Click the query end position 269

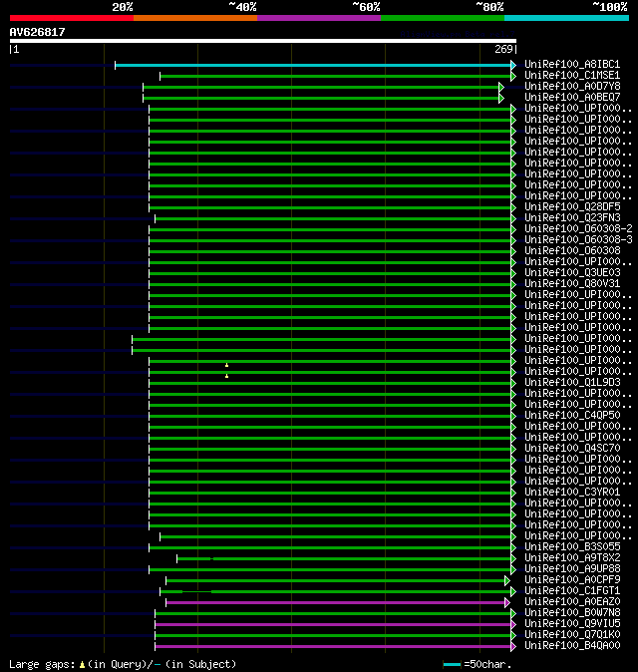[503, 49]
